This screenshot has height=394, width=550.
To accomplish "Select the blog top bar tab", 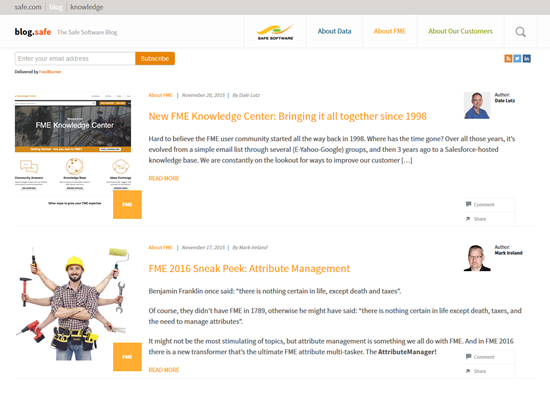I will [x=56, y=7].
